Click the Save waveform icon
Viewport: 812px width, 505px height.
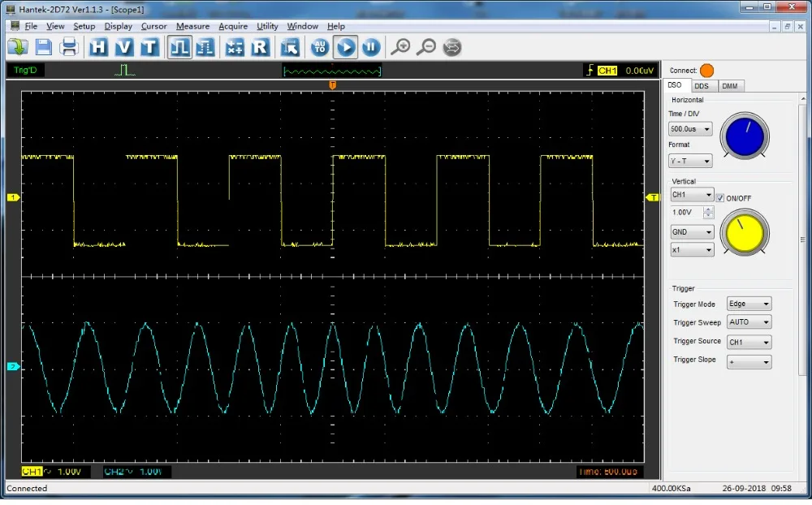[x=43, y=47]
